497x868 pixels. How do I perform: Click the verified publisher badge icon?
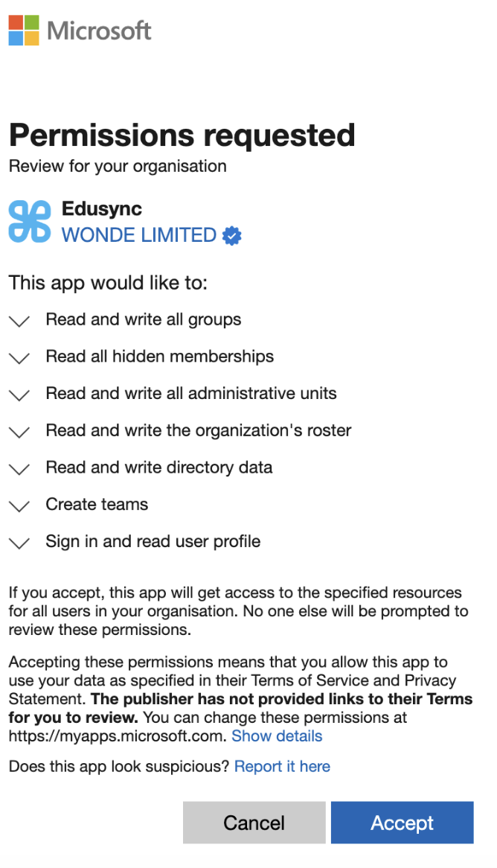pos(232,236)
